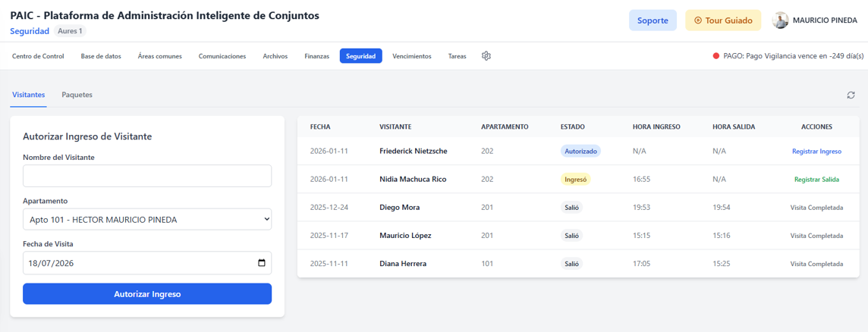Expand the Apartamento dropdown
Image resolution: width=868 pixels, height=332 pixels.
[147, 220]
